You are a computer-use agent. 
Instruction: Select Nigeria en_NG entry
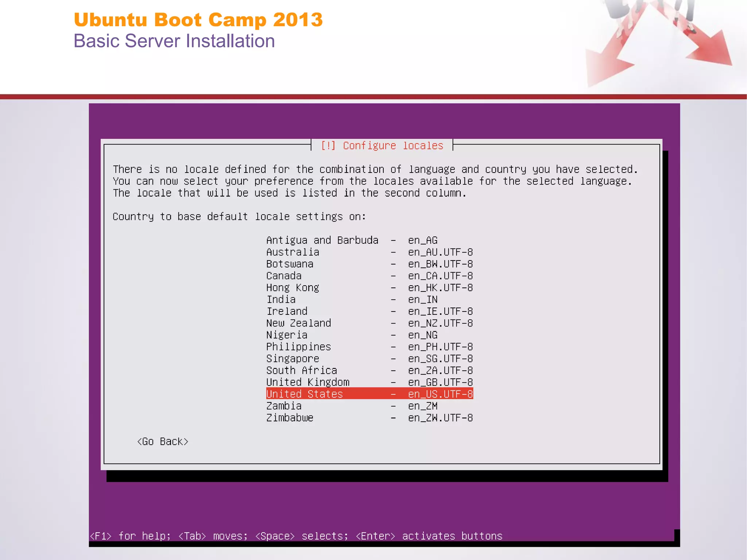pyautogui.click(x=369, y=335)
